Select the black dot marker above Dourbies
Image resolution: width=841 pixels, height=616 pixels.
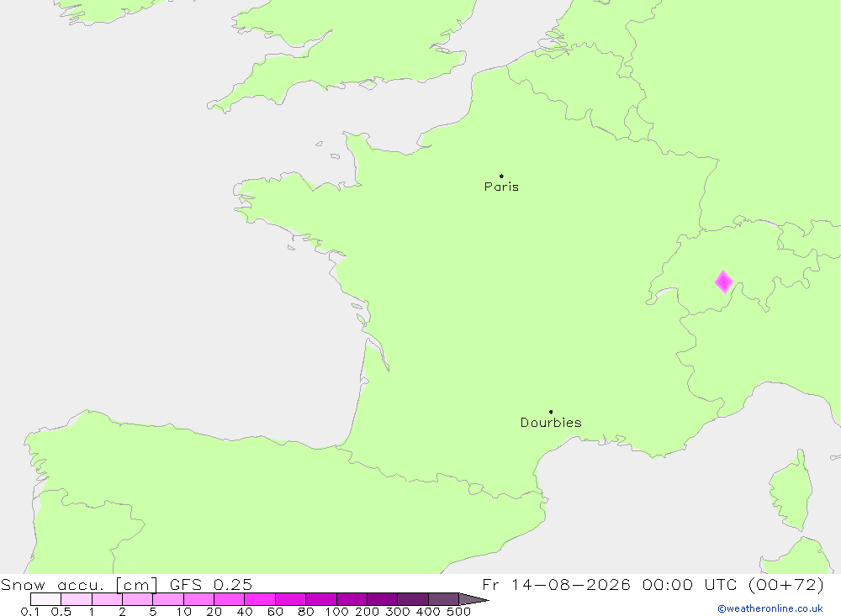551,412
